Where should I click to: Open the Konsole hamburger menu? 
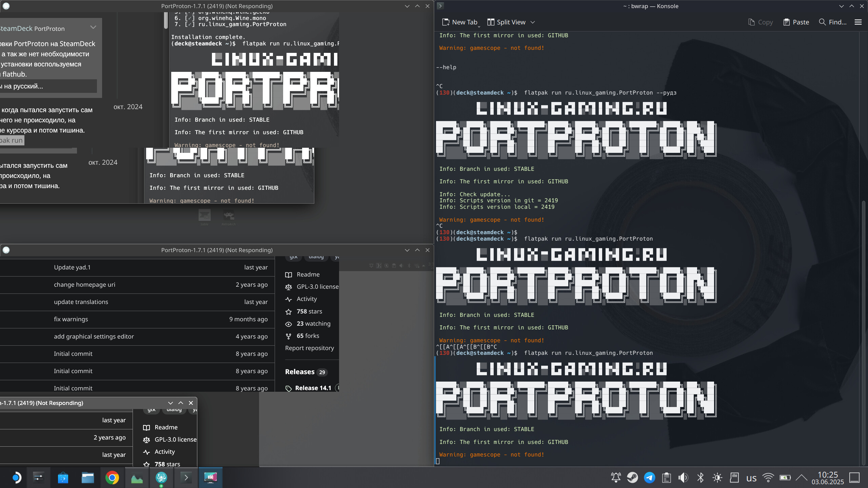[x=858, y=22]
